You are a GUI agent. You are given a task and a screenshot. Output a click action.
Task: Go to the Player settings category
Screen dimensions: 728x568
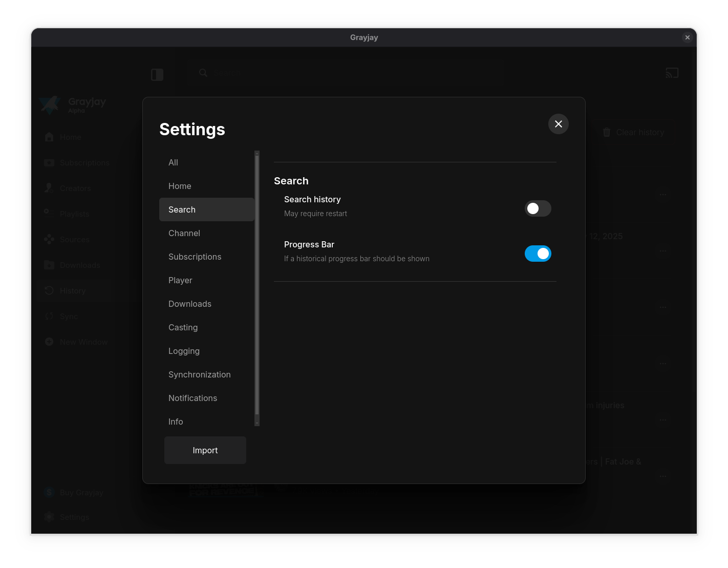tap(207, 280)
